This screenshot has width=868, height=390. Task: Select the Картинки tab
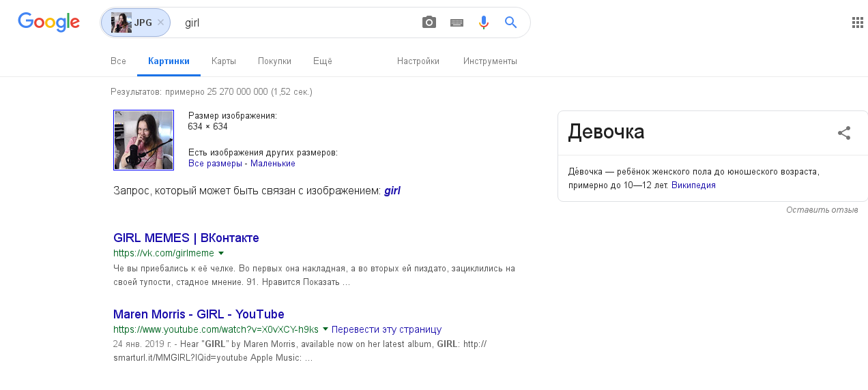coord(169,61)
